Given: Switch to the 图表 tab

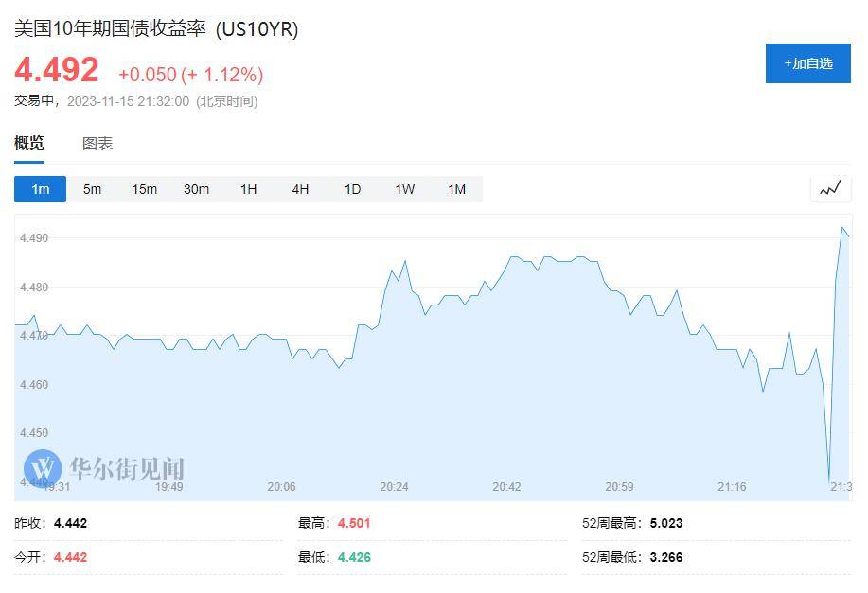Looking at the screenshot, I should pos(97,143).
